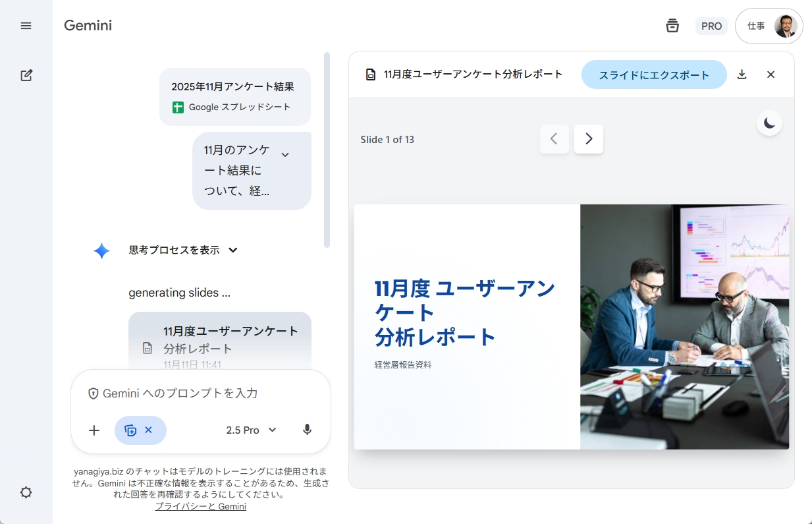Image resolution: width=812 pixels, height=524 pixels.
Task: Remove the Canvas attachment chip via its X
Action: (149, 430)
